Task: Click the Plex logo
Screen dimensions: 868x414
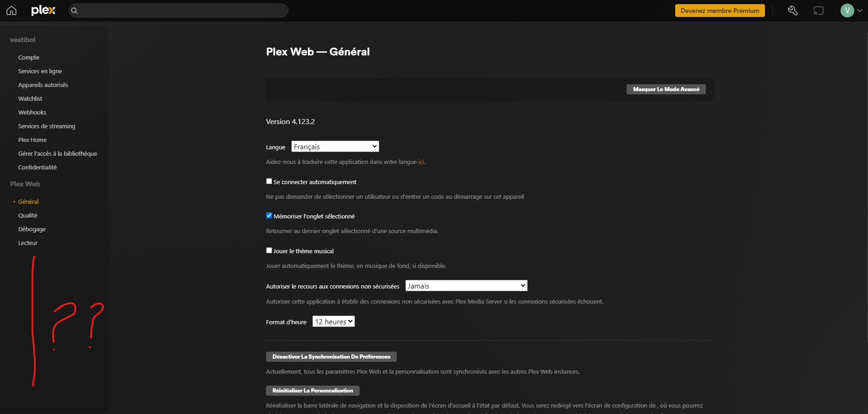Action: tap(43, 10)
